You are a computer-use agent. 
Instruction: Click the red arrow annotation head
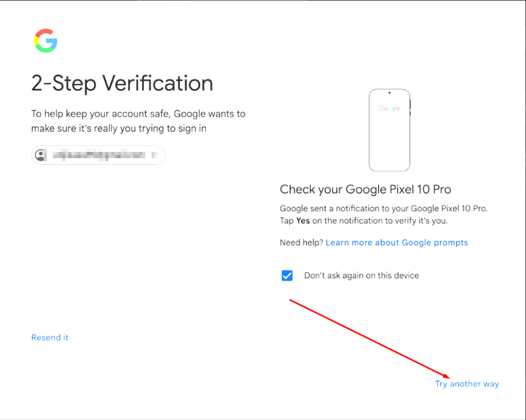445,375
